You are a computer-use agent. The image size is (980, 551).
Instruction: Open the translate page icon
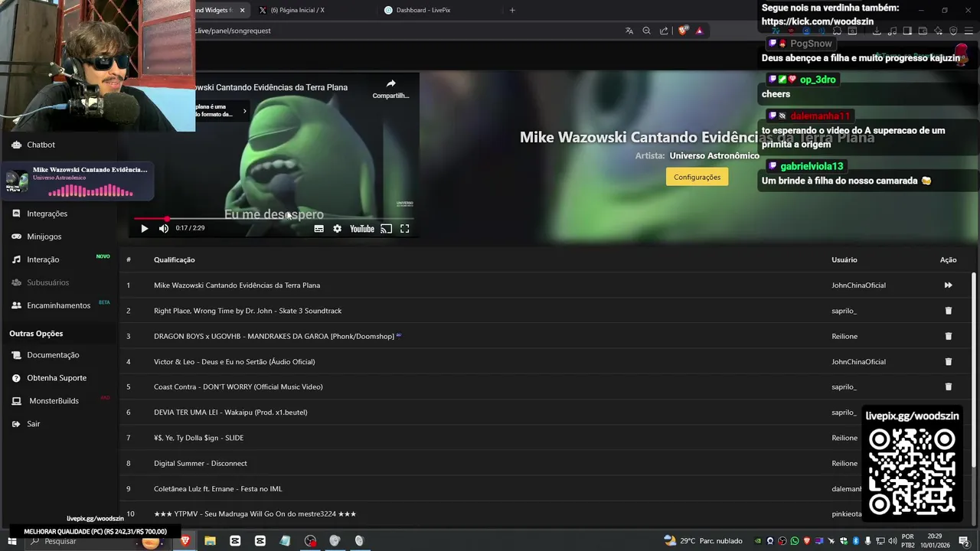click(629, 31)
